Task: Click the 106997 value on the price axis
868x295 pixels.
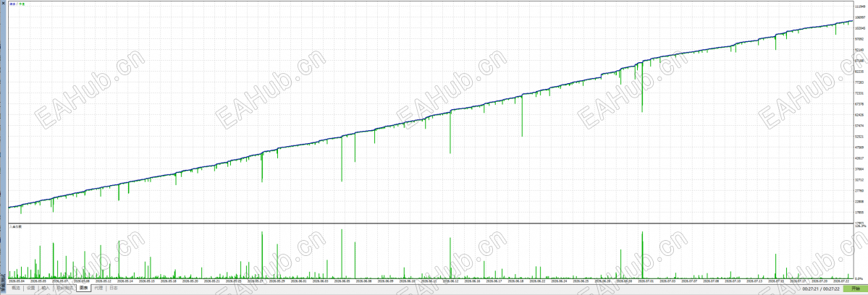Action: tap(860, 17)
